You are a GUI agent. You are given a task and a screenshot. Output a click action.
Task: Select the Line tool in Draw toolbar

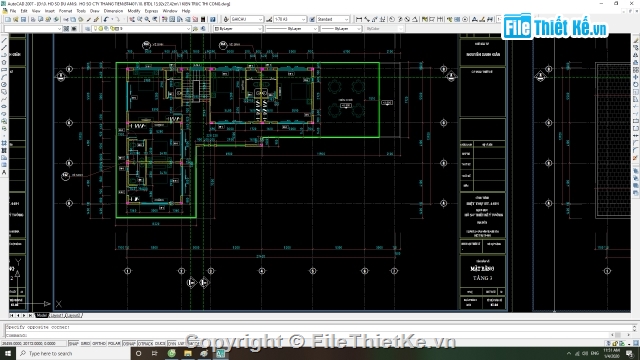click(4, 41)
